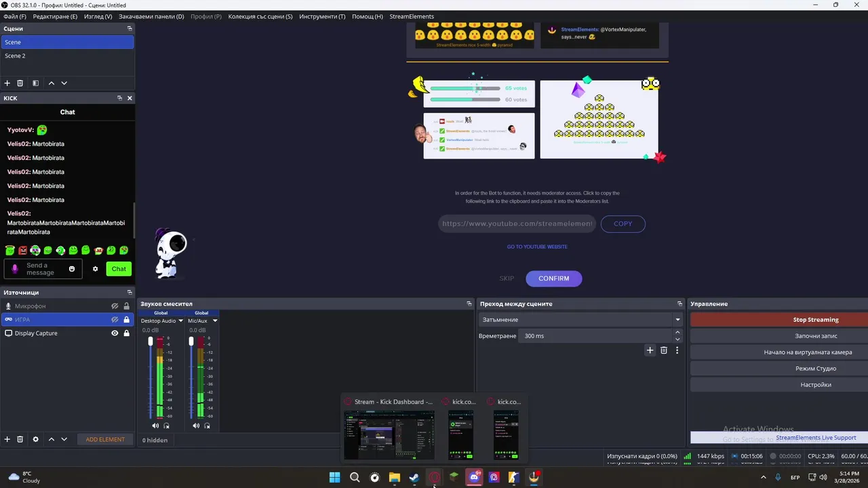This screenshot has height=488, width=868.
Task: Move selected scene up arrow
Action: pyautogui.click(x=51, y=83)
